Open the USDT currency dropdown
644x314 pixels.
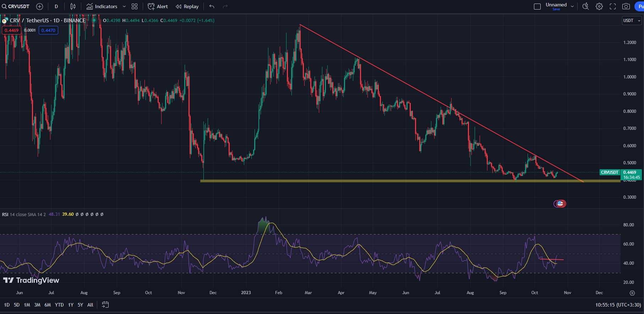pyautogui.click(x=632, y=21)
